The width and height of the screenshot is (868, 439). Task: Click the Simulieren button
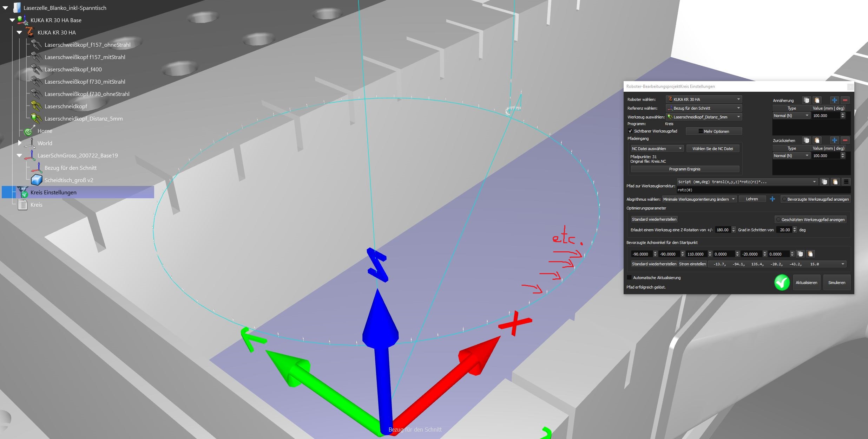point(836,283)
